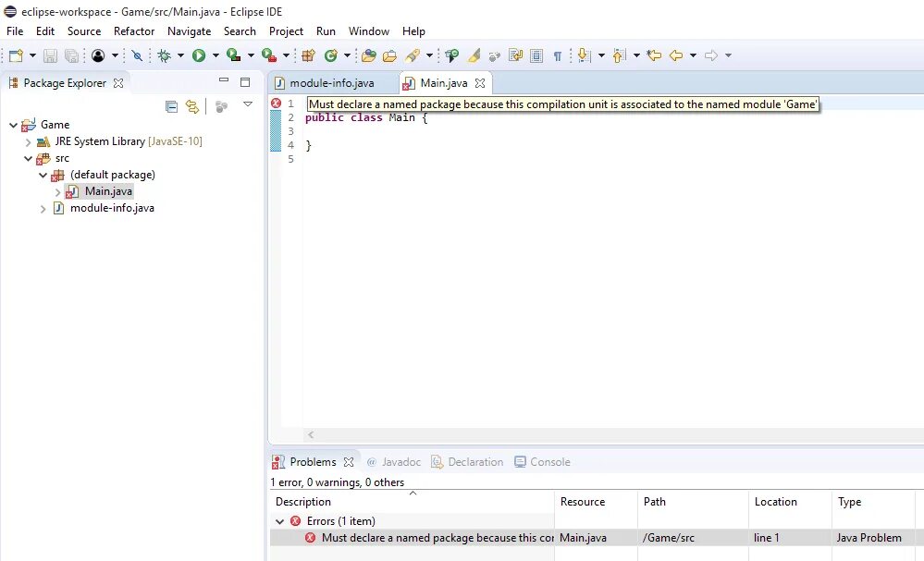Close the Package Explorer view

pyautogui.click(x=118, y=83)
